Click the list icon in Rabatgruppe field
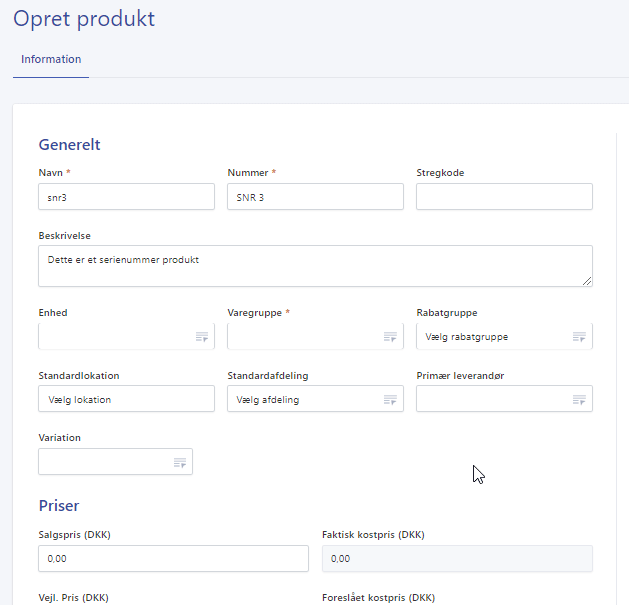The width and height of the screenshot is (629, 605). (x=579, y=337)
